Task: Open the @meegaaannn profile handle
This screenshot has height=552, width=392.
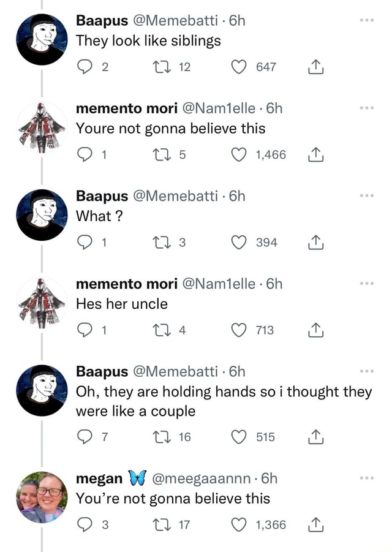Action: [x=202, y=478]
